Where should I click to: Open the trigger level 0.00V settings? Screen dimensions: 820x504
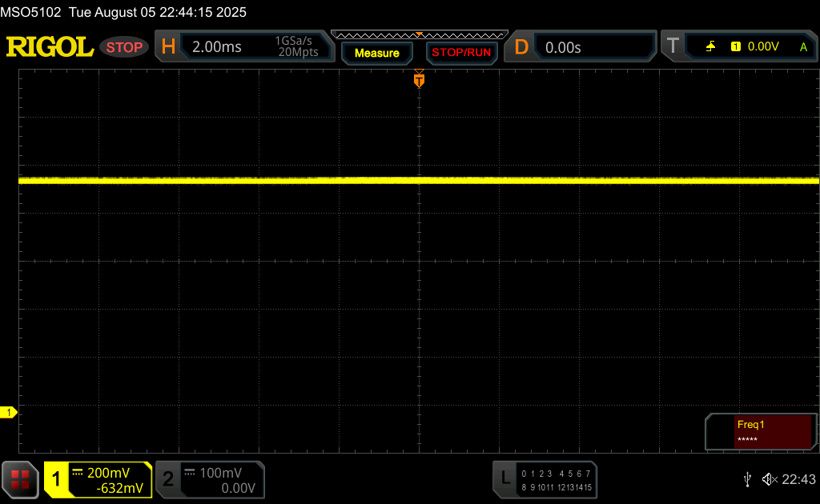click(x=763, y=47)
